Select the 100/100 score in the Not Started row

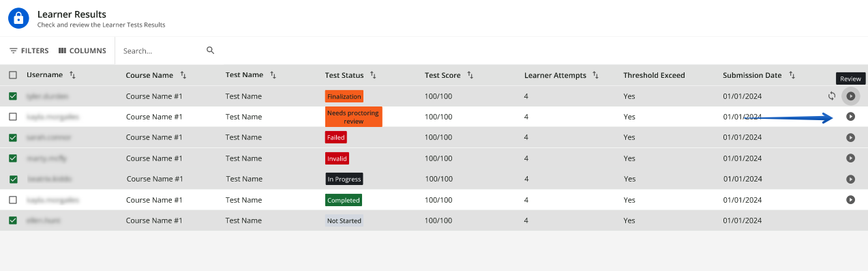(438, 220)
